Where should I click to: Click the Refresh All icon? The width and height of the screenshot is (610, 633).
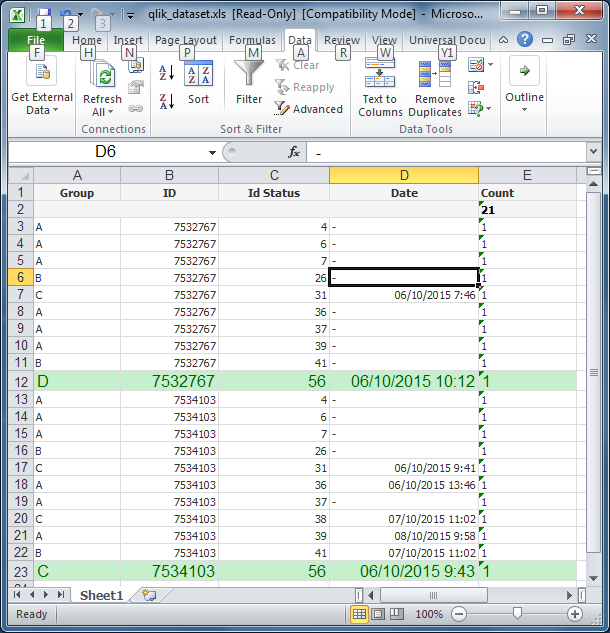coord(103,73)
